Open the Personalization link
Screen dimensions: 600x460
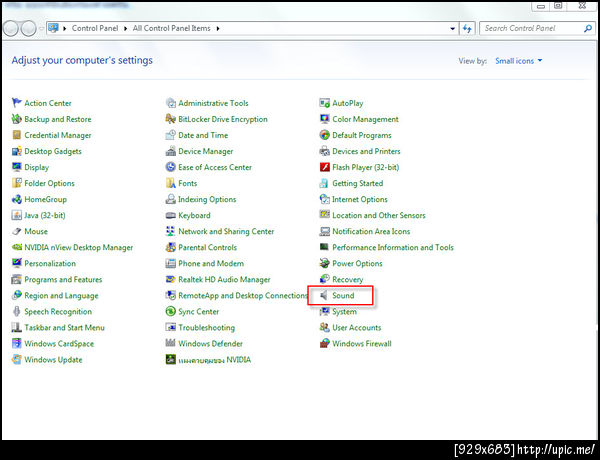[x=50, y=263]
